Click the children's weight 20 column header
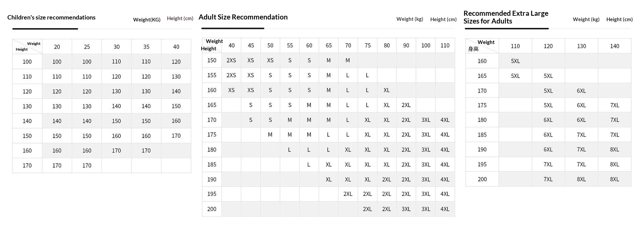 tap(57, 47)
